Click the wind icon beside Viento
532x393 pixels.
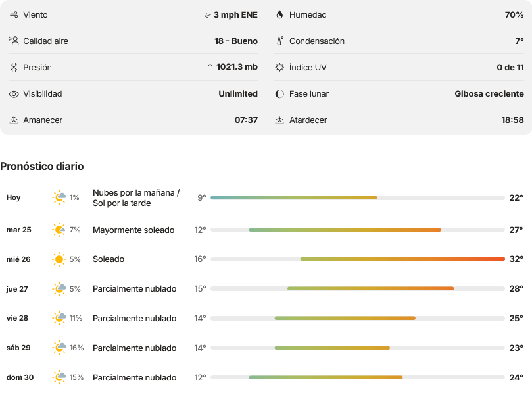pos(14,14)
